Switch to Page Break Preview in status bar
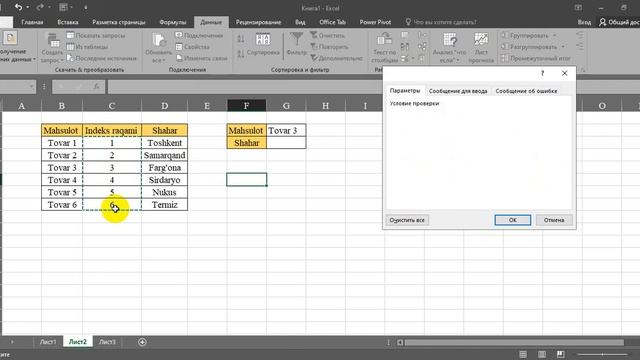 560,354
